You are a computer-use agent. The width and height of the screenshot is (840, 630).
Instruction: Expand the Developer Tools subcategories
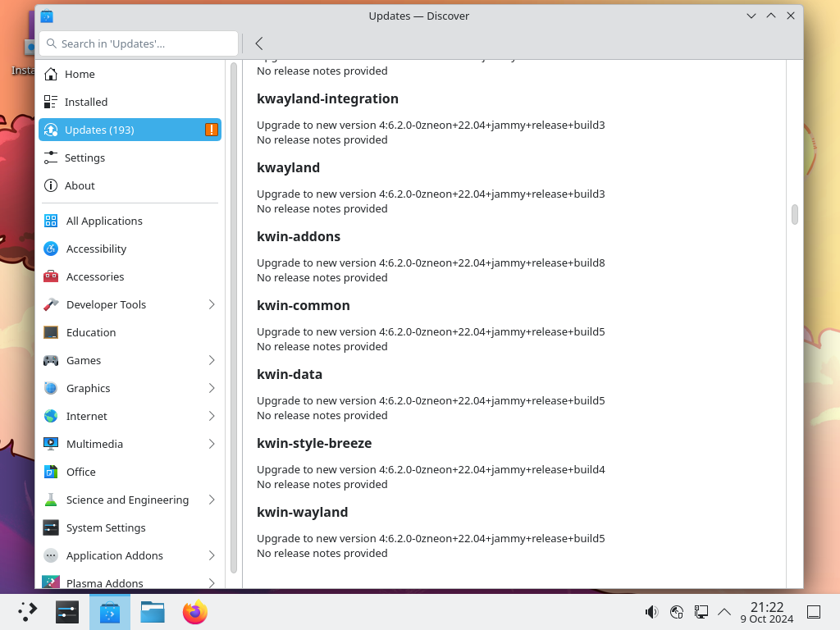point(212,304)
